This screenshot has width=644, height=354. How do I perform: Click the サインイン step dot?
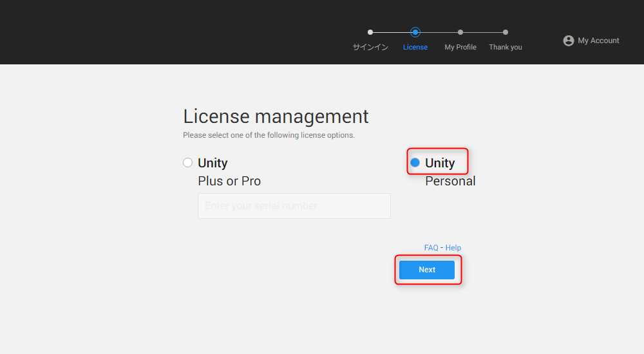coord(370,32)
